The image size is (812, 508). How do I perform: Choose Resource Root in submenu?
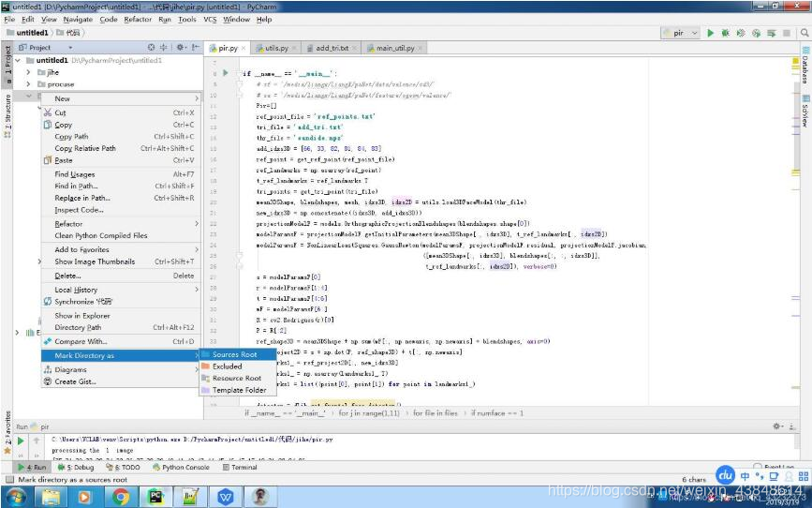(237, 379)
